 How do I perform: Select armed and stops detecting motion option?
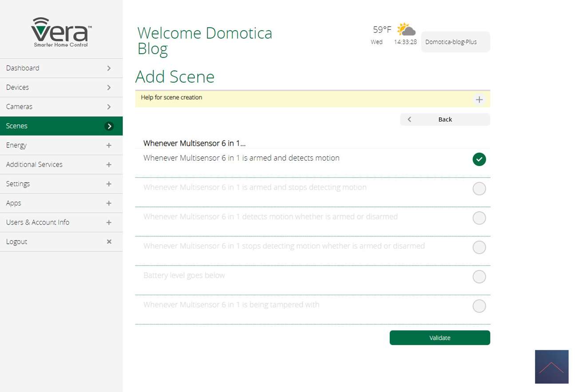tap(479, 189)
